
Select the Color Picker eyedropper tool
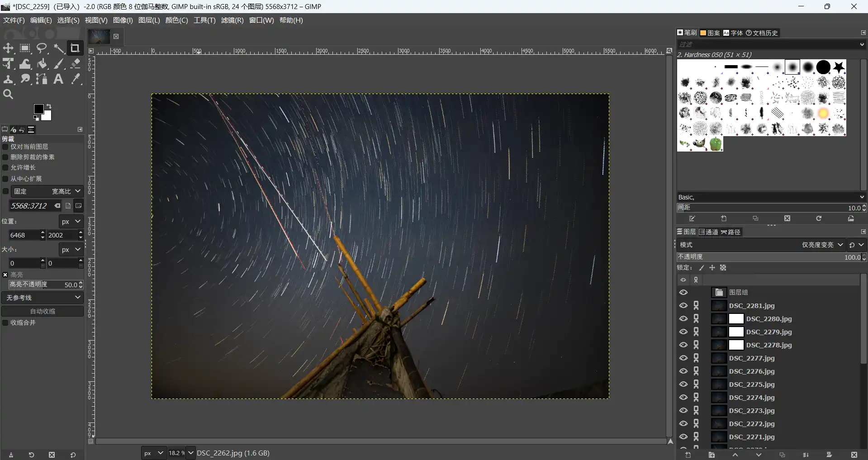tap(76, 79)
